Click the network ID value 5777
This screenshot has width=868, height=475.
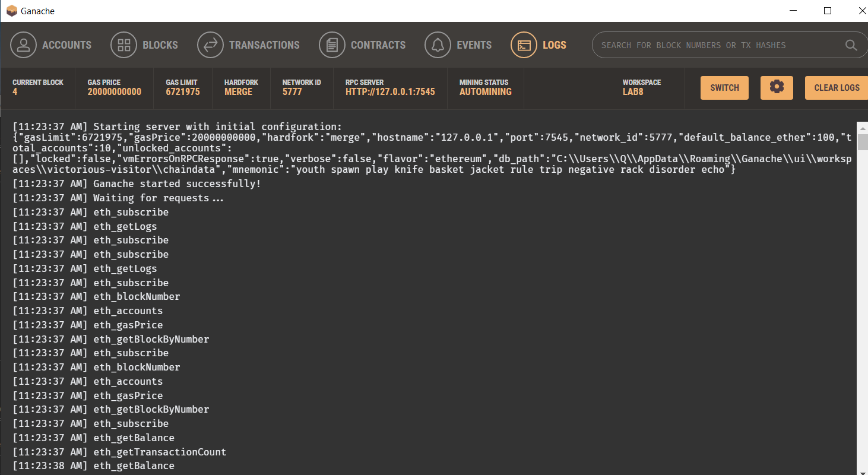292,92
